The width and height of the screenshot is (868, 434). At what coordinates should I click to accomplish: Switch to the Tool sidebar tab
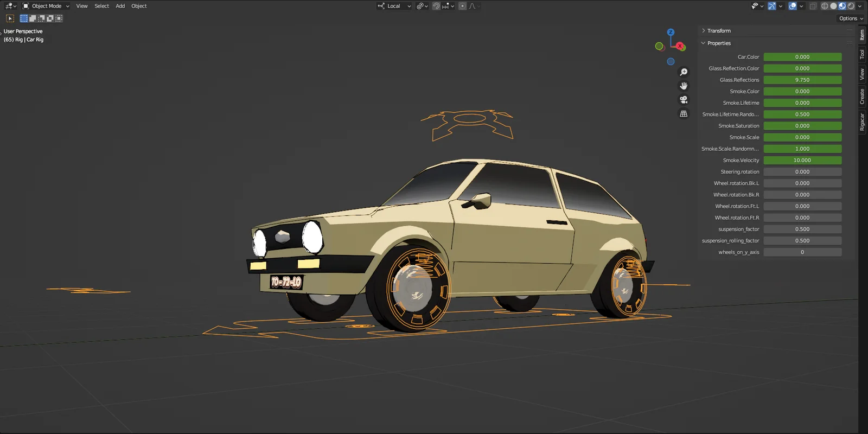862,55
